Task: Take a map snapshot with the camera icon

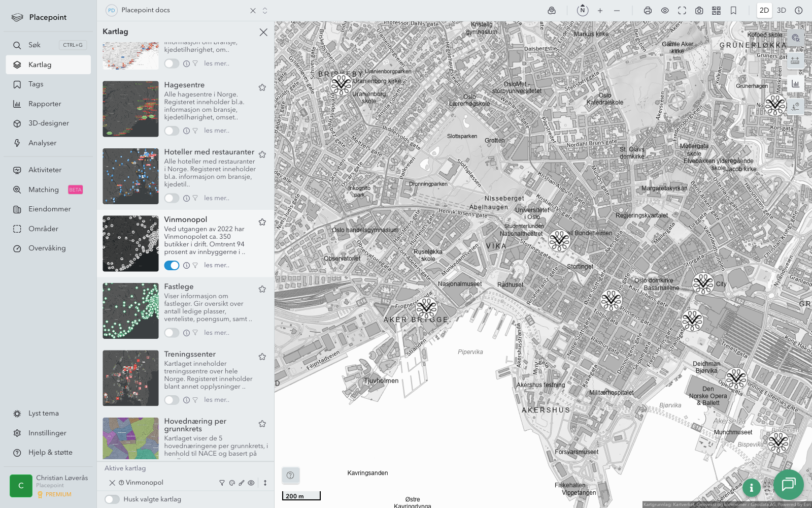Action: [699, 11]
